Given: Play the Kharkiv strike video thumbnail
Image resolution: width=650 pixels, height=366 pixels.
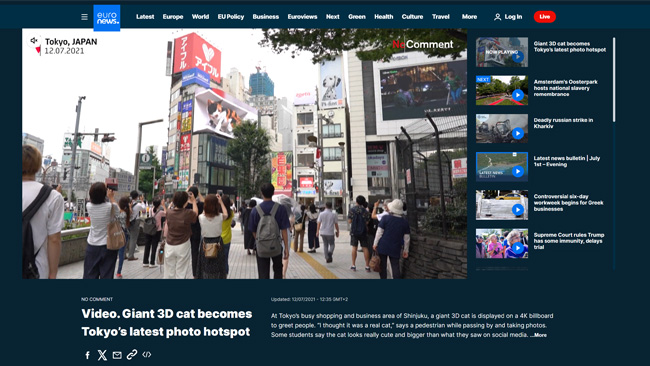Looking at the screenshot, I should click(x=502, y=128).
